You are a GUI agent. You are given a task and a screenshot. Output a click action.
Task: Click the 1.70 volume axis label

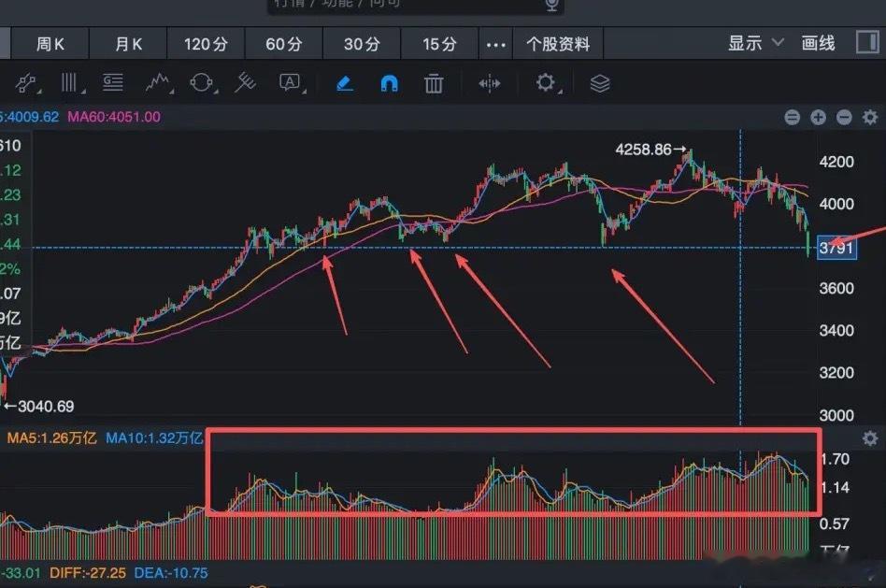pyautogui.click(x=836, y=459)
